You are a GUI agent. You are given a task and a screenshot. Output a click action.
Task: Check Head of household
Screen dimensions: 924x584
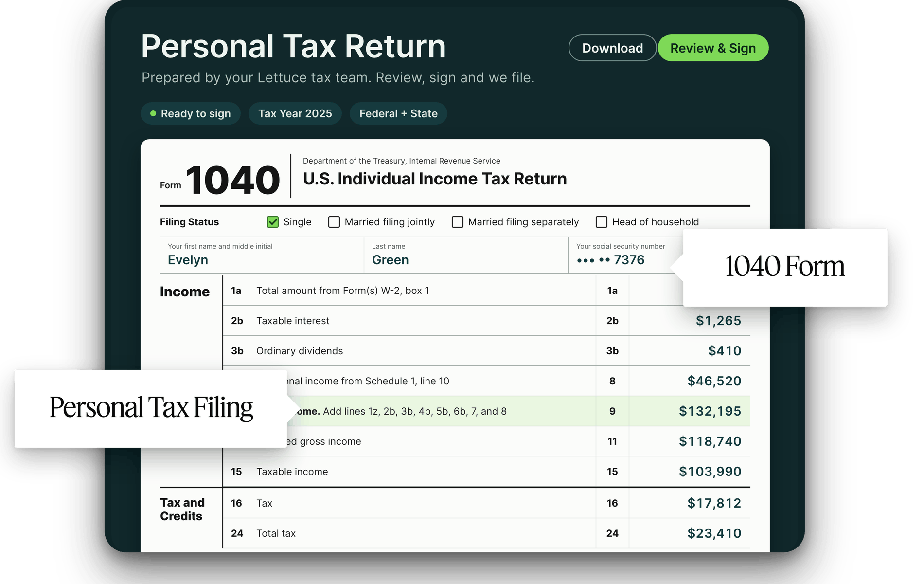coord(602,222)
